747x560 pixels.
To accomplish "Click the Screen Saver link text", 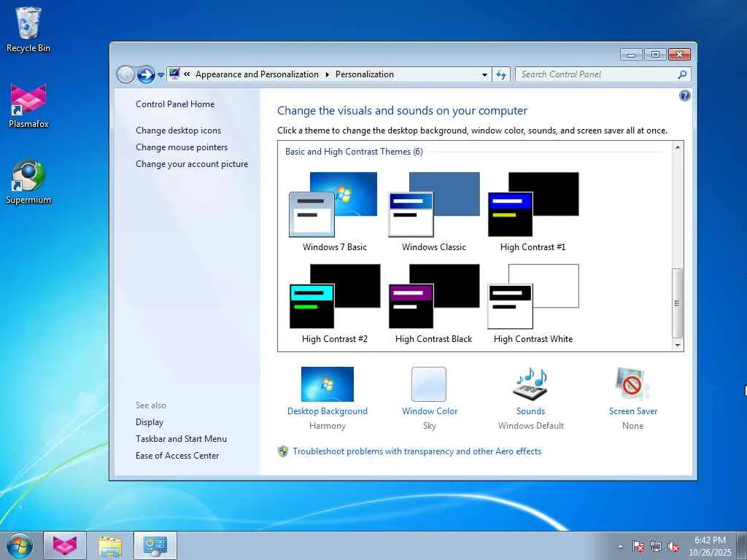I will coord(633,411).
